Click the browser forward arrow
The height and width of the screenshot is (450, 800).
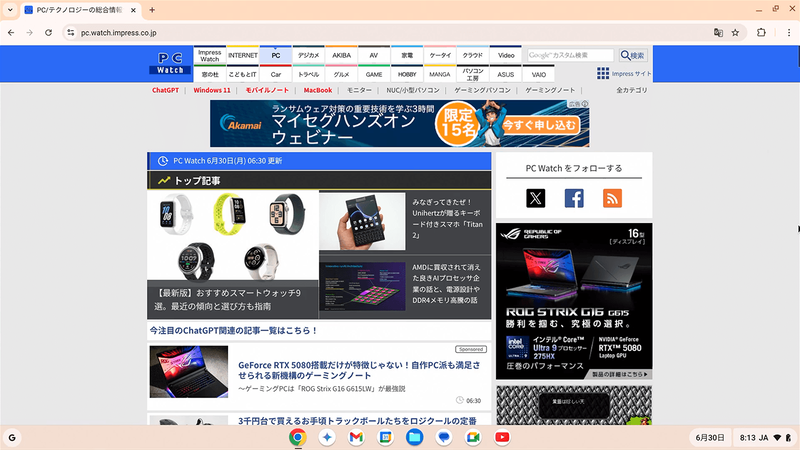coord(30,33)
